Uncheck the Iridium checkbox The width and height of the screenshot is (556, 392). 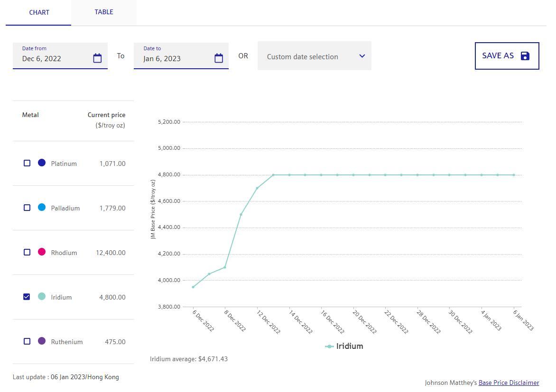click(x=27, y=297)
